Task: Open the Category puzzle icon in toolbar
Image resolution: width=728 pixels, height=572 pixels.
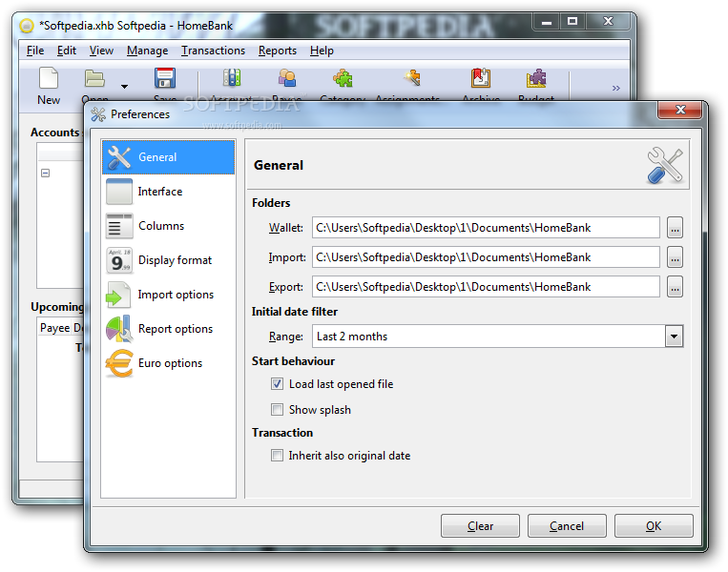Action: [343, 78]
